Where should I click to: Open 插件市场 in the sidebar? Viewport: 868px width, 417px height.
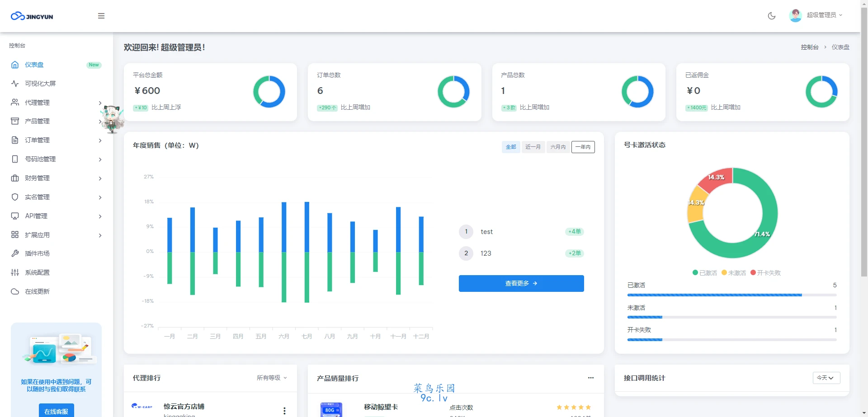[x=37, y=253]
